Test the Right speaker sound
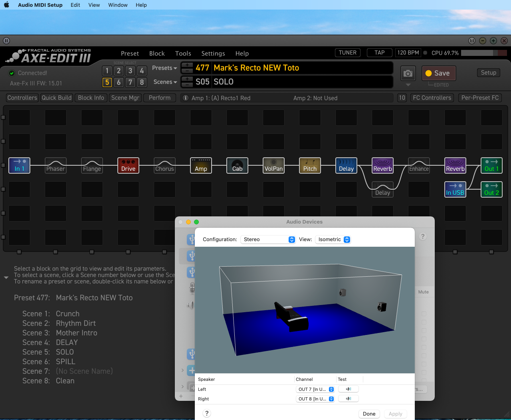Viewport: 511px width, 420px height. tap(349, 399)
